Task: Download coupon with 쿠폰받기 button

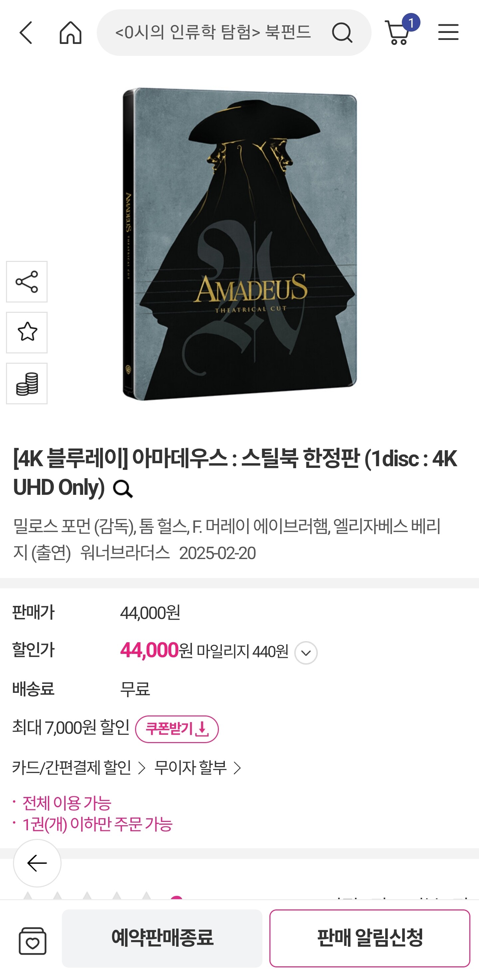Action: point(177,729)
